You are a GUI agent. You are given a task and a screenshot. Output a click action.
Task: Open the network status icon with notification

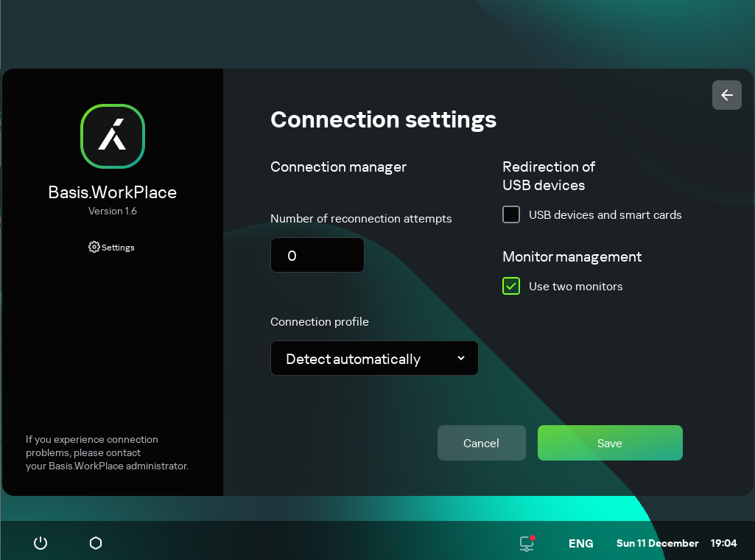[x=526, y=543]
